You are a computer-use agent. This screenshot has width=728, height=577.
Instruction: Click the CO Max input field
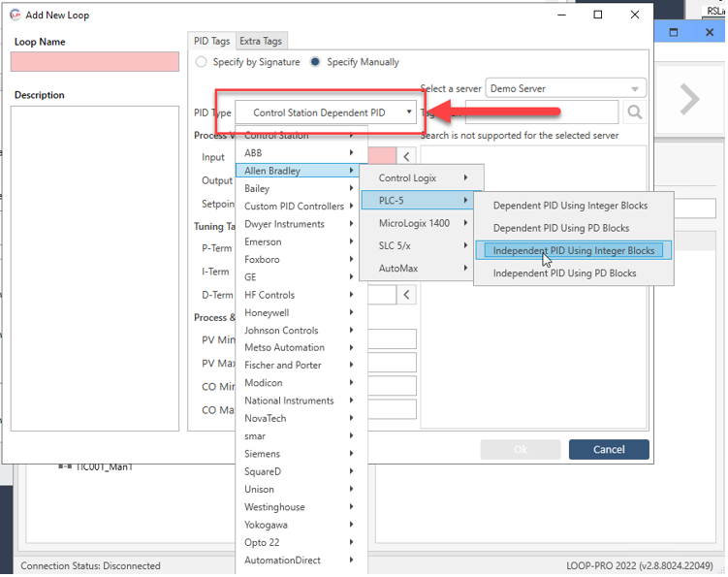(393, 409)
